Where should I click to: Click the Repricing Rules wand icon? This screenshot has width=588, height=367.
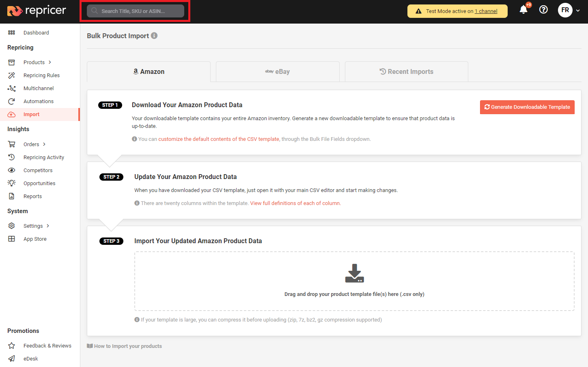click(11, 75)
